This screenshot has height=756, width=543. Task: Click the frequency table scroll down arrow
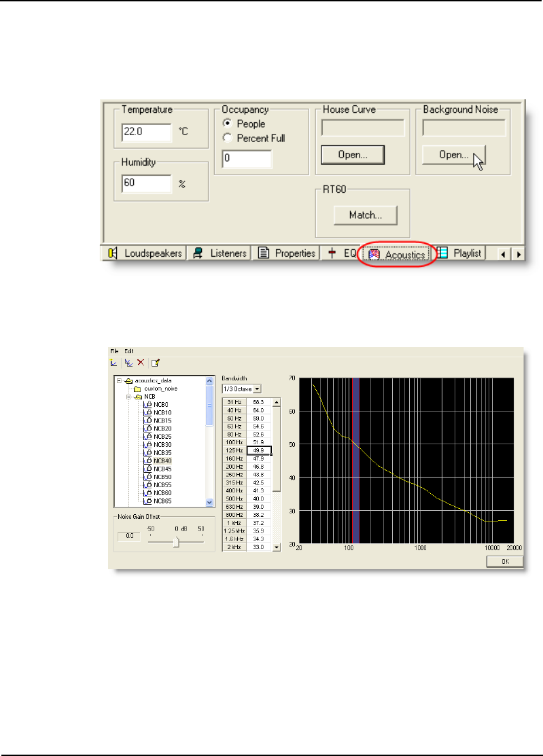[x=277, y=547]
